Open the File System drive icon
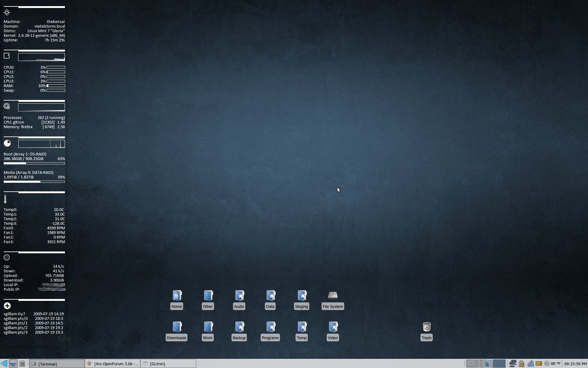Viewport: 588px width, 368px height. click(x=333, y=296)
